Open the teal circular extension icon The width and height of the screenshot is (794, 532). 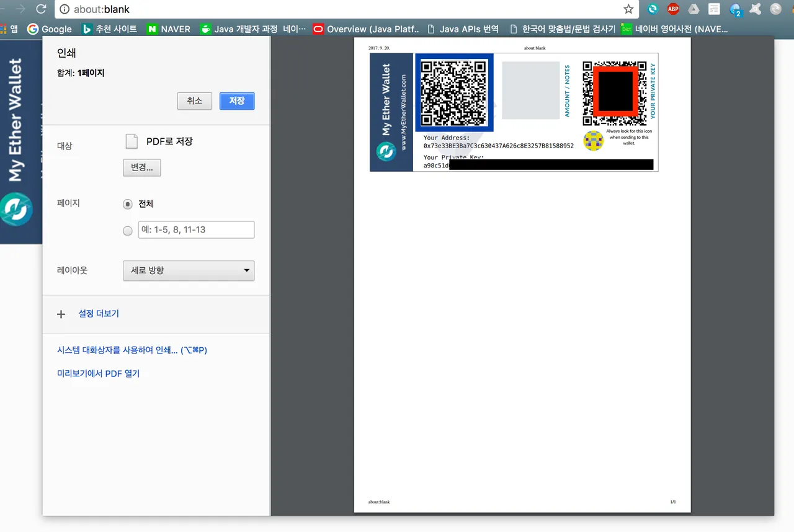653,9
